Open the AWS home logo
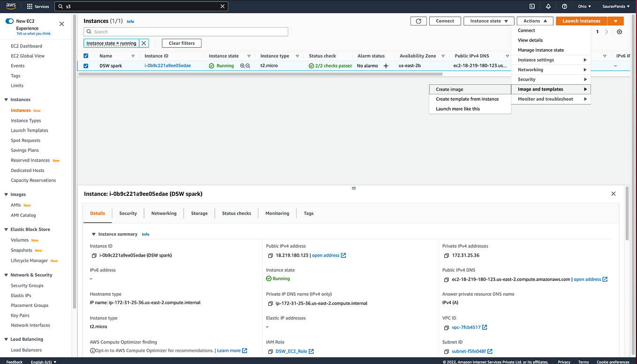Viewport: 637px width, 364px height. [11, 6]
